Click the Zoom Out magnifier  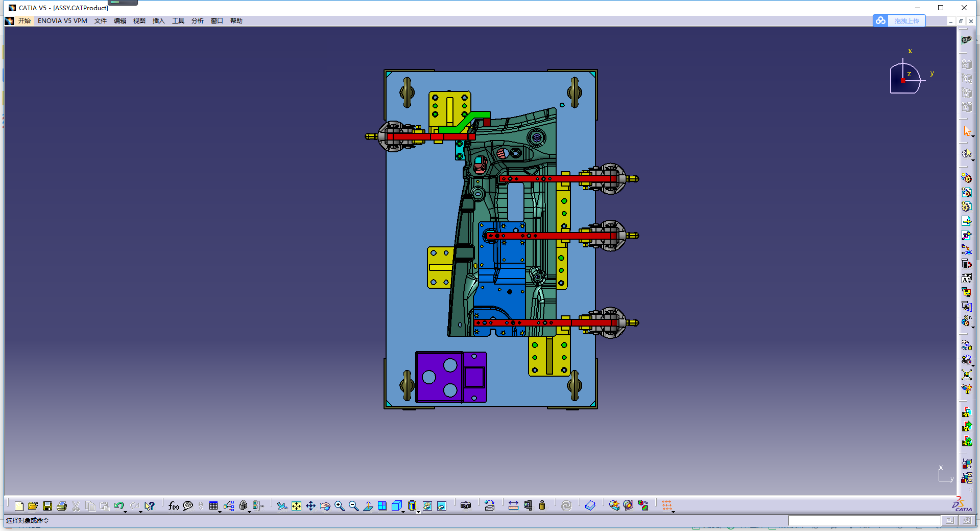tap(353, 506)
